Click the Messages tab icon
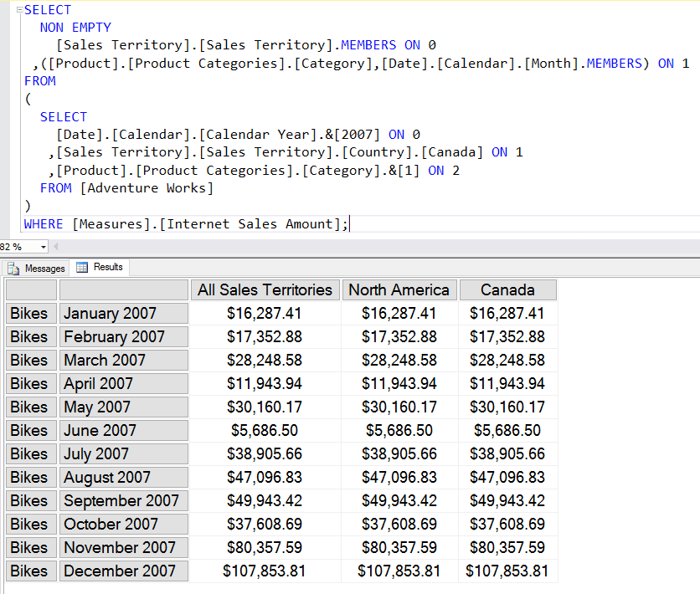700x594 pixels. [13, 268]
